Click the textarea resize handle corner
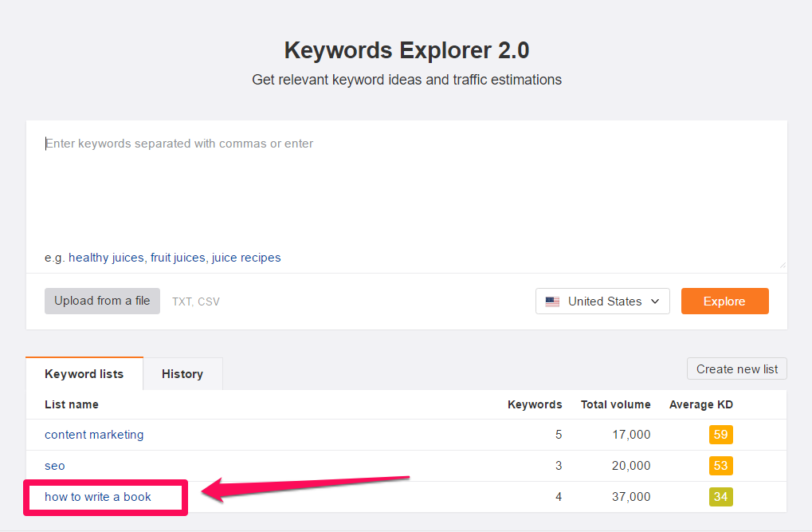This screenshot has width=812, height=532. 782,265
